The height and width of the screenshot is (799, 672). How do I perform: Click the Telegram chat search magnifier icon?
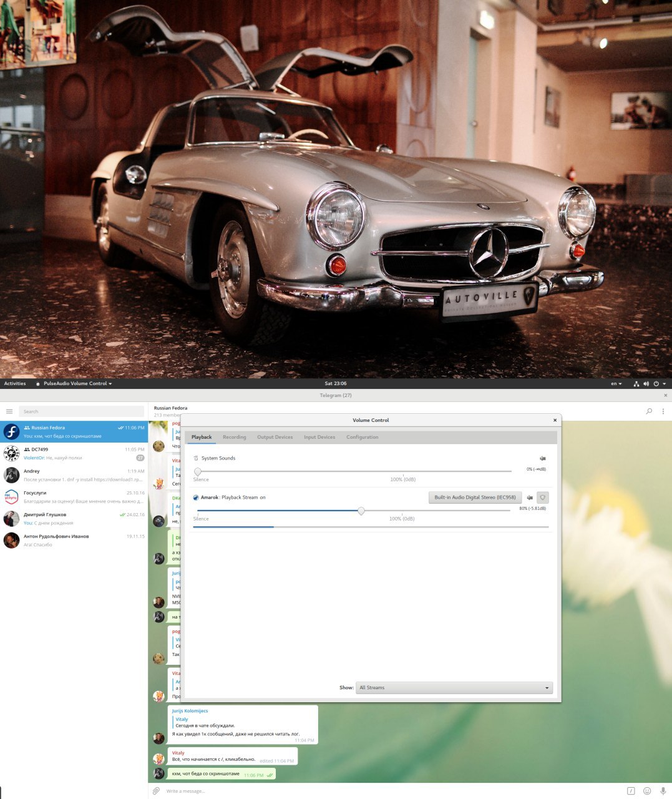(x=649, y=411)
